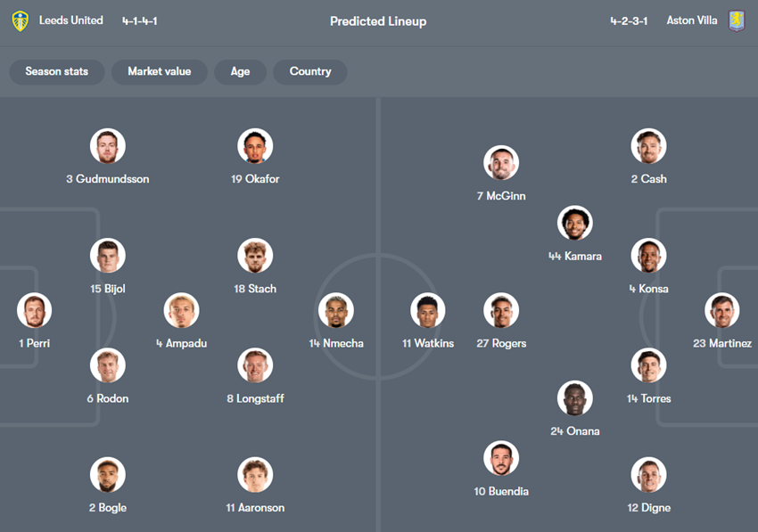Toggle the Age filter pill
The height and width of the screenshot is (532, 758).
(x=240, y=71)
